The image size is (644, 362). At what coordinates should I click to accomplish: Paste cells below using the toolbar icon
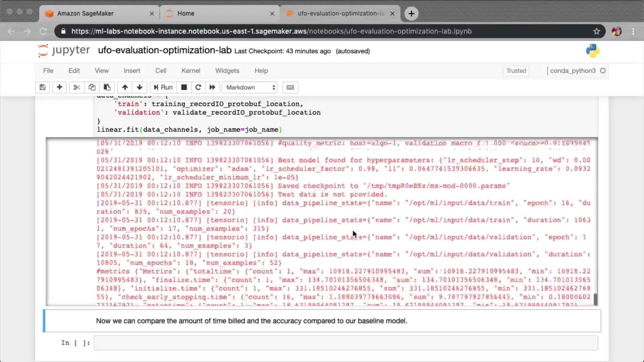(x=107, y=87)
